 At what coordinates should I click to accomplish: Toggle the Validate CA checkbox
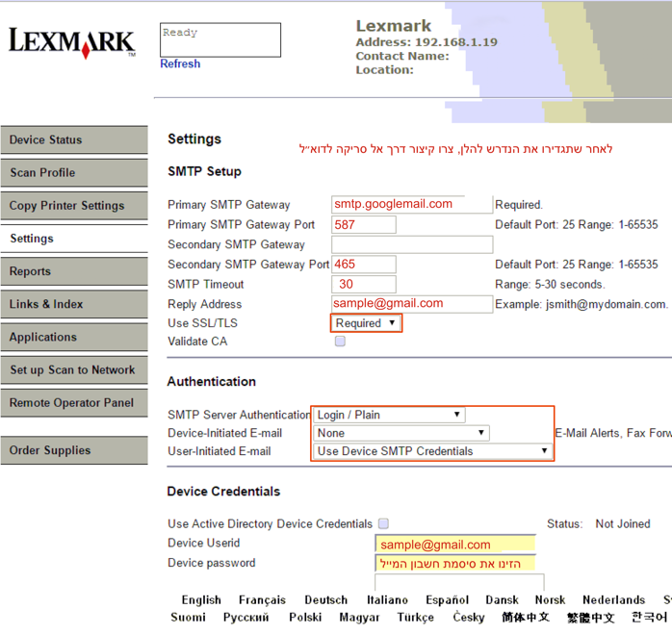coord(340,342)
